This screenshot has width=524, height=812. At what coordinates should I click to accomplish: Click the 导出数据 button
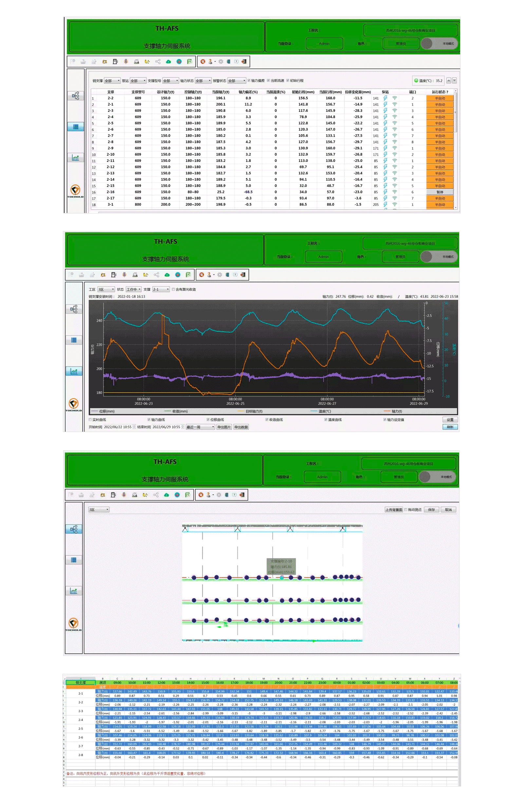[x=241, y=427]
